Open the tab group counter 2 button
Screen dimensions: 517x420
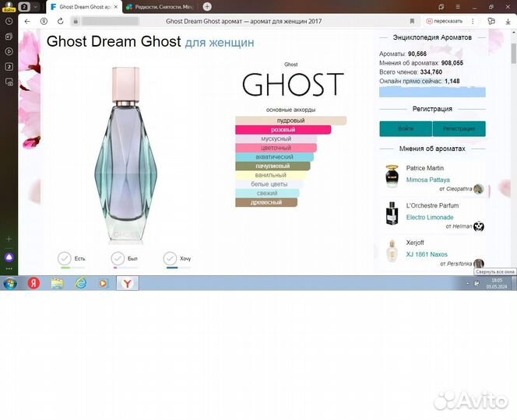coord(24,6)
